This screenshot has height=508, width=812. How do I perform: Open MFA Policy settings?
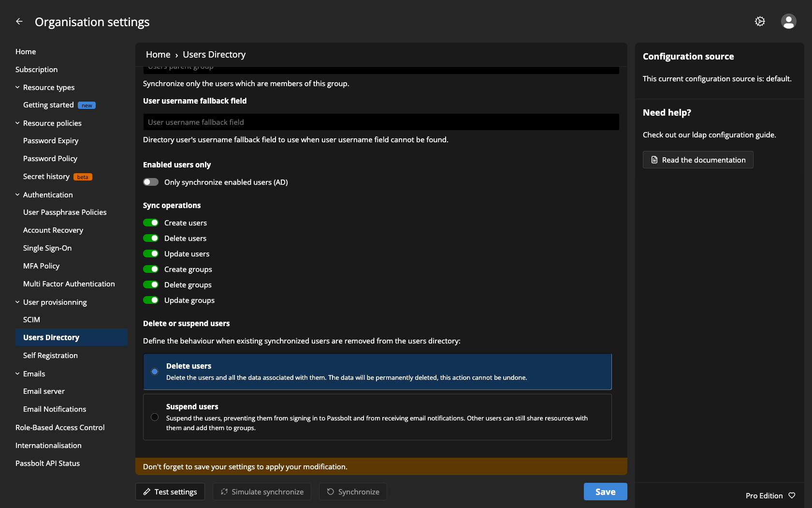(41, 266)
